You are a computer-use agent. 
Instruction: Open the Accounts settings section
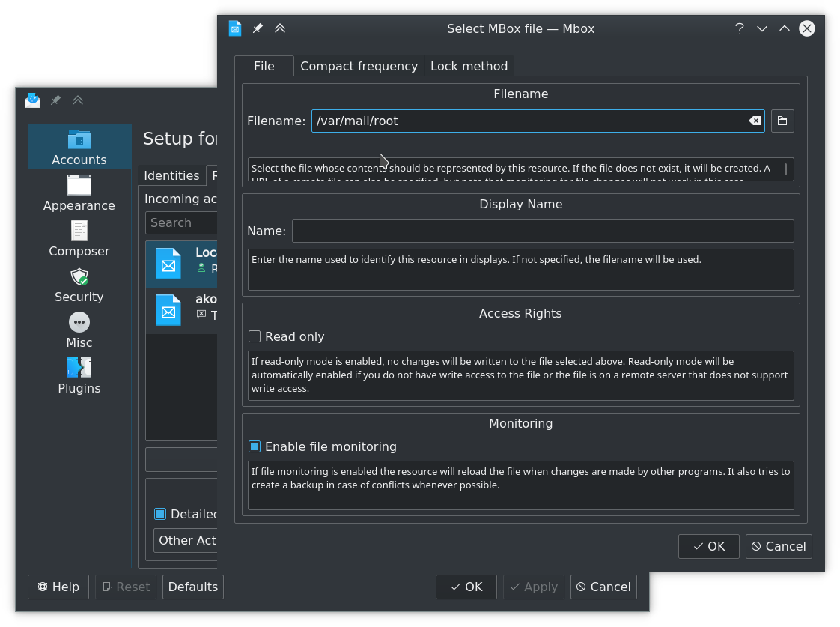pos(79,147)
